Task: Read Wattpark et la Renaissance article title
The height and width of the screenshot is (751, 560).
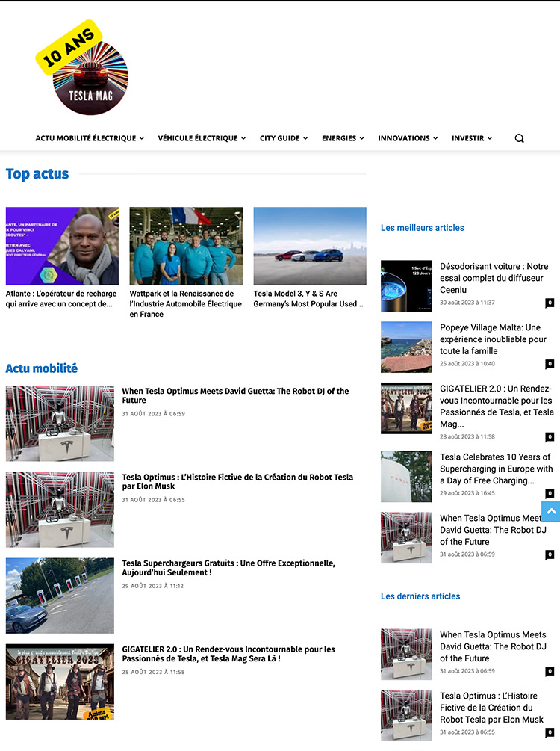Action: click(x=186, y=303)
